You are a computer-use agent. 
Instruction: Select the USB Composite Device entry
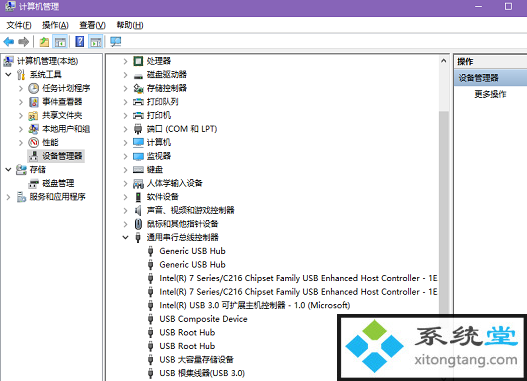[203, 319]
